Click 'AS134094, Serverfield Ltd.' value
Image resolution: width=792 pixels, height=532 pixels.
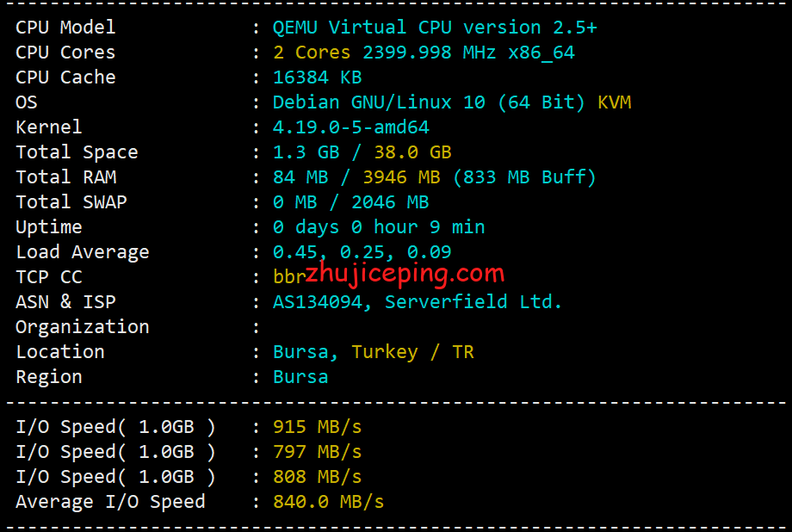(418, 301)
